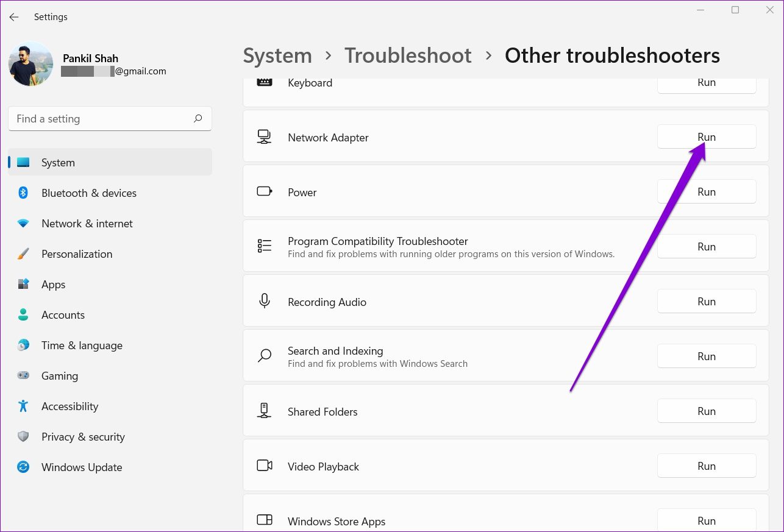Run the Recording Audio troubleshooter
The image size is (784, 532).
tap(707, 302)
